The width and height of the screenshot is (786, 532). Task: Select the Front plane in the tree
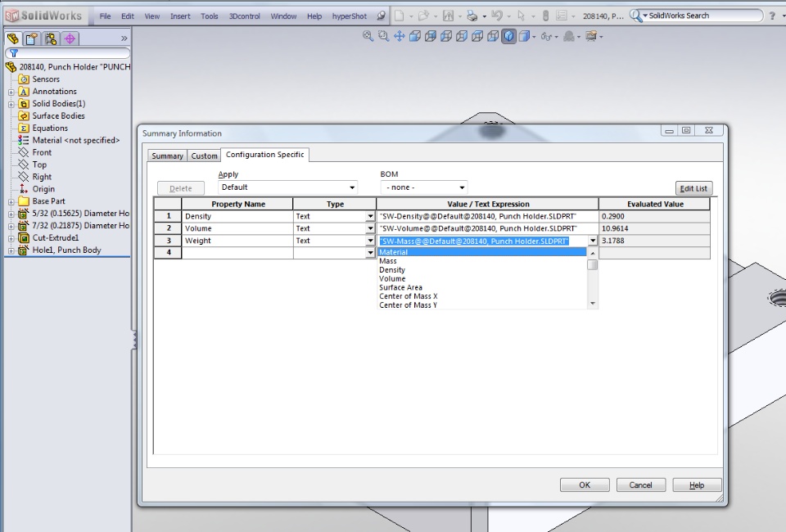(42, 152)
